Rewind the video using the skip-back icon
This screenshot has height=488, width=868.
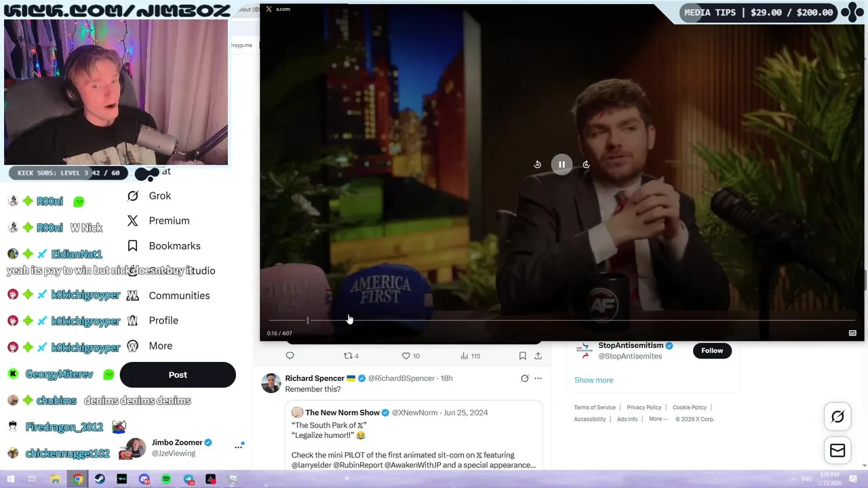[537, 164]
